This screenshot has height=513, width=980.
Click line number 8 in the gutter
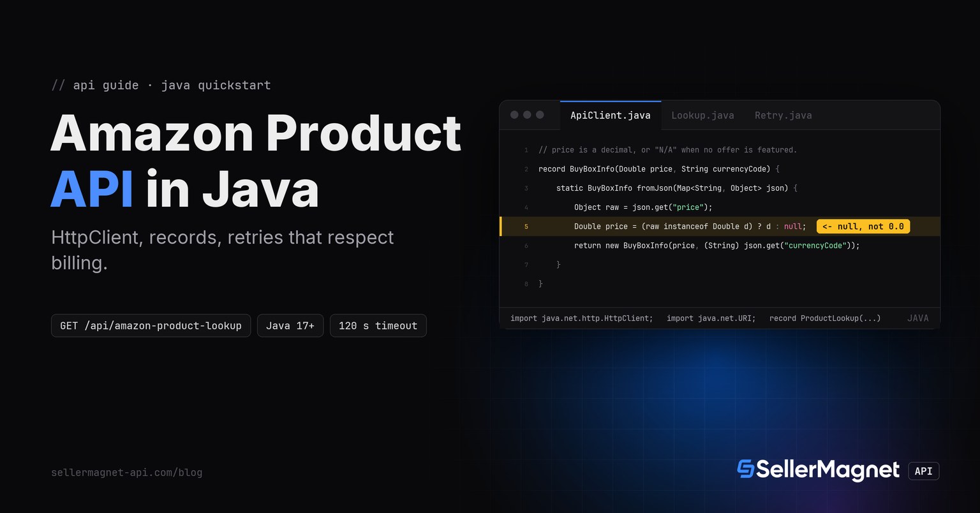(526, 284)
